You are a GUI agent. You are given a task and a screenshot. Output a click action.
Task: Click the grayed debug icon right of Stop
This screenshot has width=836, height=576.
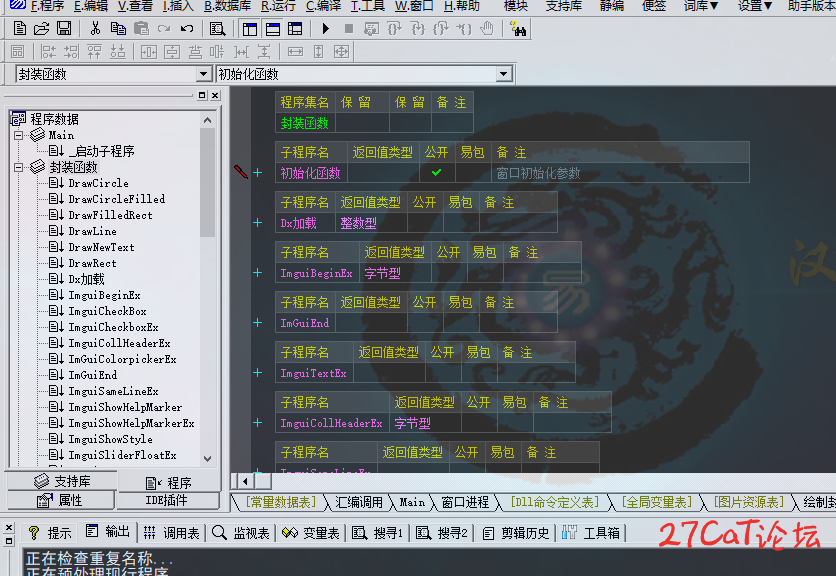click(x=371, y=28)
